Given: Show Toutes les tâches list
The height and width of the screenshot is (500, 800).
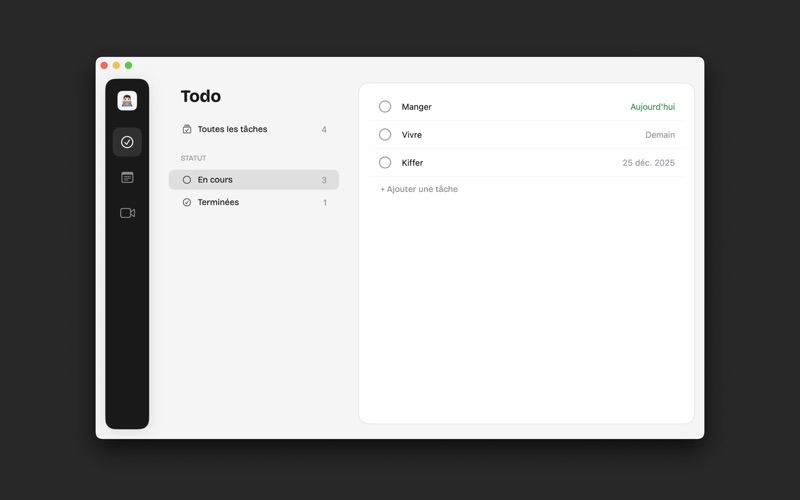Looking at the screenshot, I should pos(254,129).
